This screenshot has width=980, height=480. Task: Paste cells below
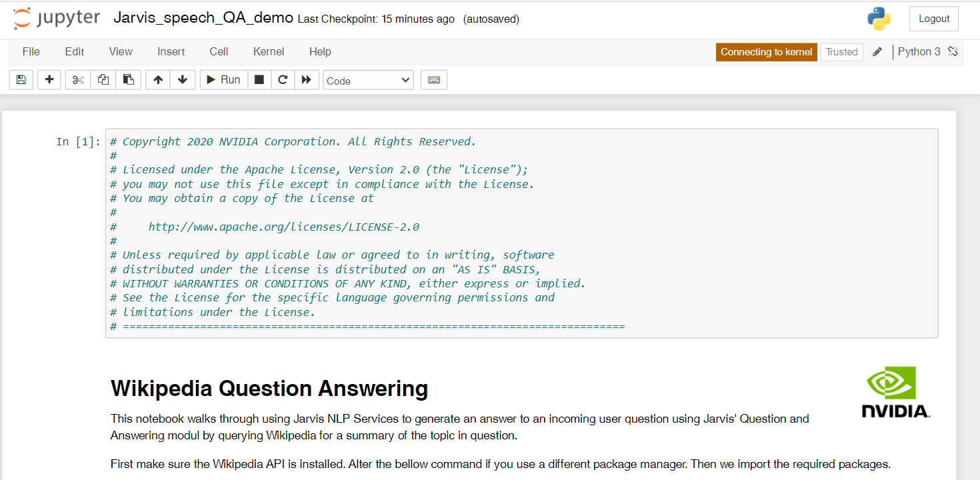(129, 80)
